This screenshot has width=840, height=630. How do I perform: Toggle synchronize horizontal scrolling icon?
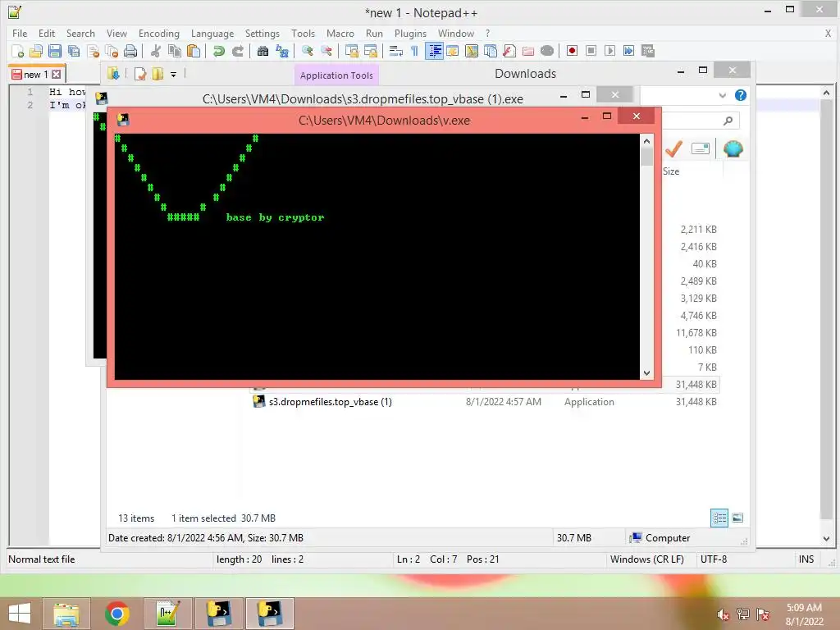click(x=370, y=51)
